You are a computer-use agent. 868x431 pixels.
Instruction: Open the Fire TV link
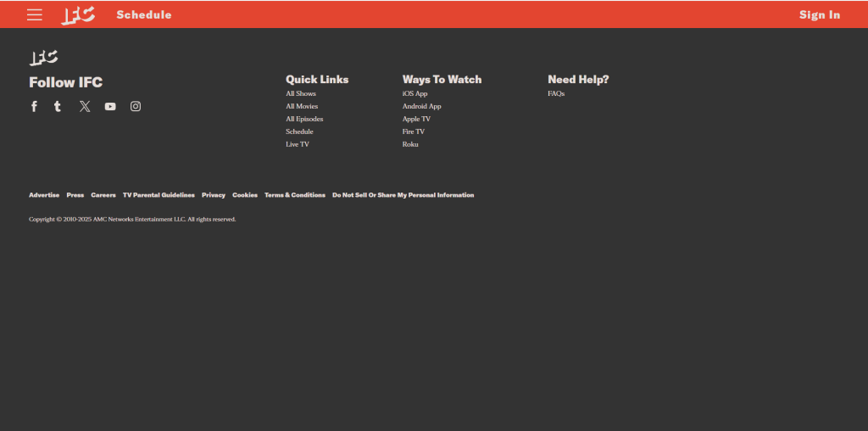(414, 132)
